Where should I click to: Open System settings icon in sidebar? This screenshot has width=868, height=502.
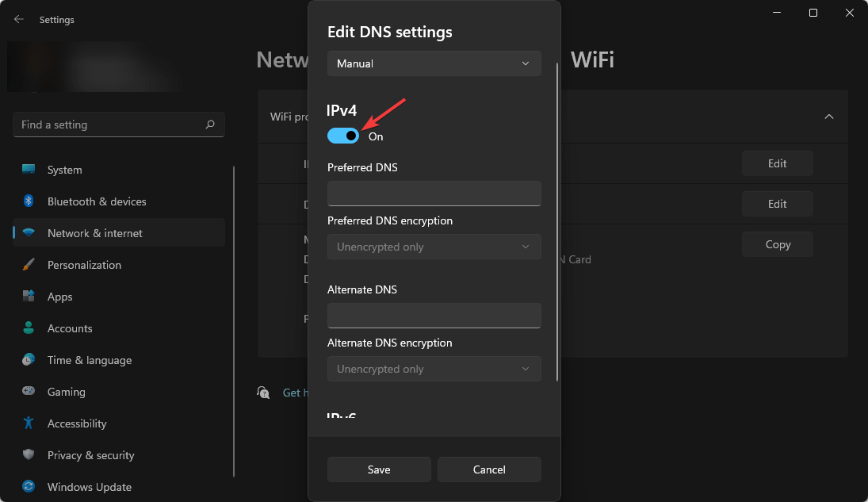point(29,169)
